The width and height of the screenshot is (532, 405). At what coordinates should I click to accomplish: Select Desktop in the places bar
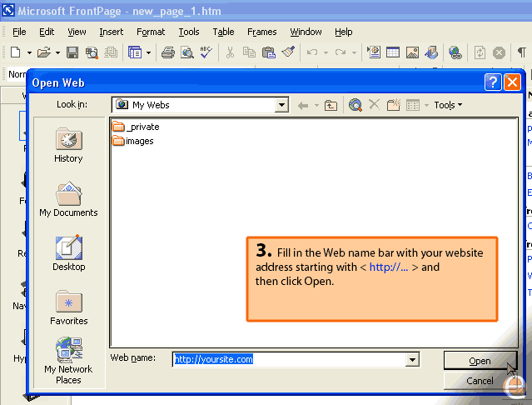click(x=68, y=254)
